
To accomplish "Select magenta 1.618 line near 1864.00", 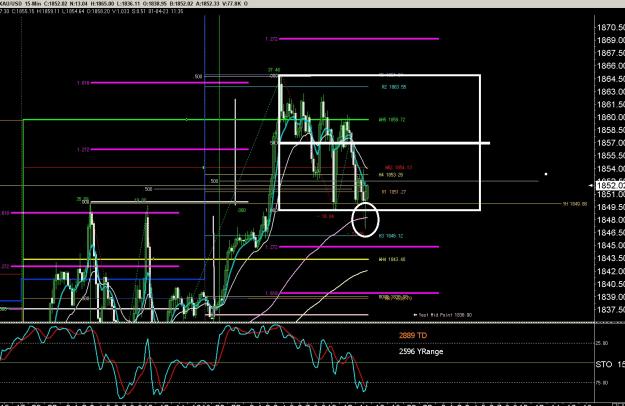I will click(x=169, y=83).
